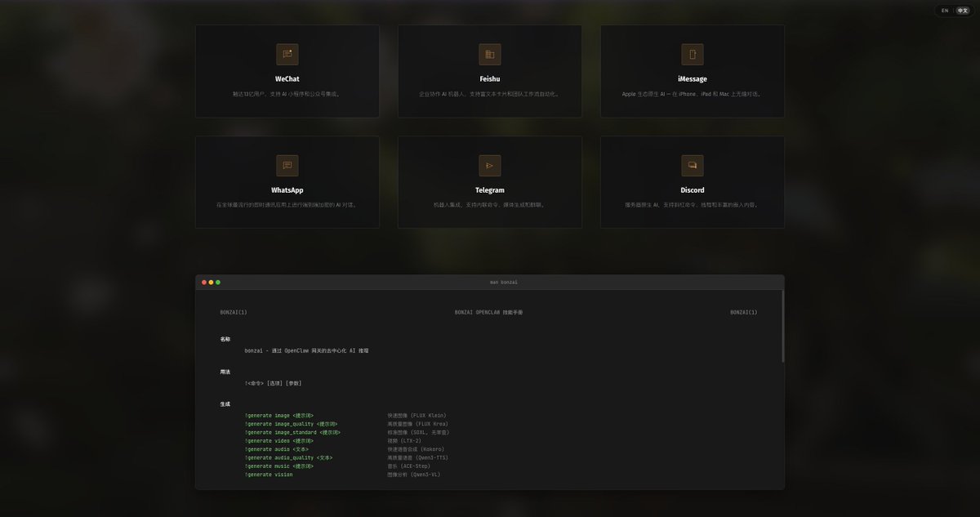Click the green maximize dot on terminal

(218, 282)
